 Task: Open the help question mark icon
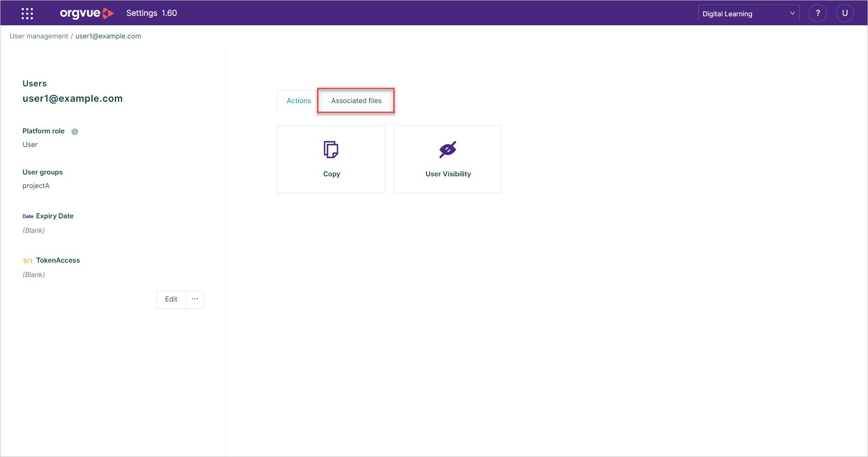click(817, 13)
